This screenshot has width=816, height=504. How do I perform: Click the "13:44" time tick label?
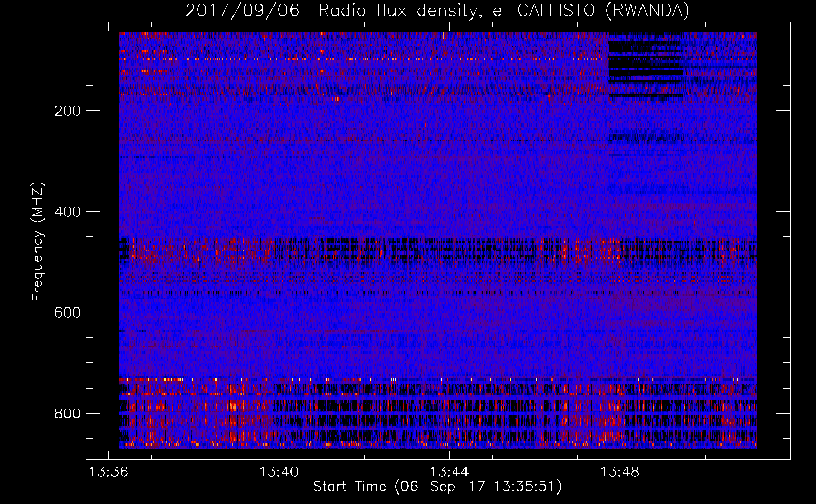tap(449, 472)
